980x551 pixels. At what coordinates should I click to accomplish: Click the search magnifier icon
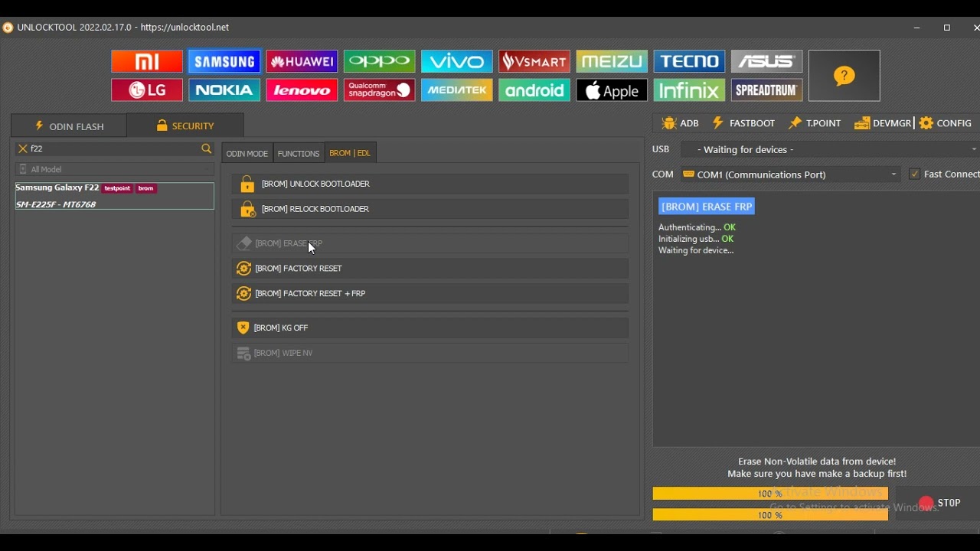[206, 148]
